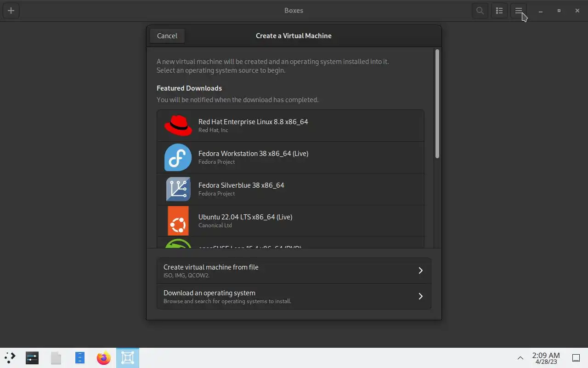
Task: Select Red Hat Enterprise Linux 8.8 x86_64
Action: (290, 126)
